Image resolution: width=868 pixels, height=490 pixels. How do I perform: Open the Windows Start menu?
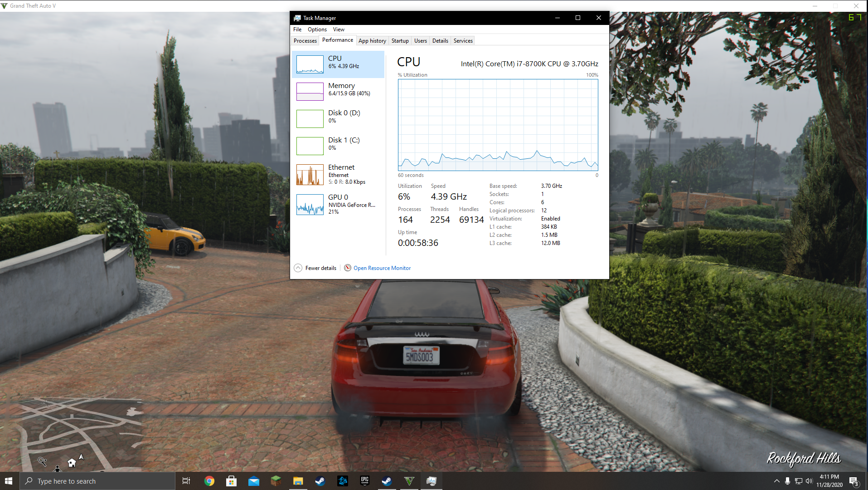coord(9,481)
